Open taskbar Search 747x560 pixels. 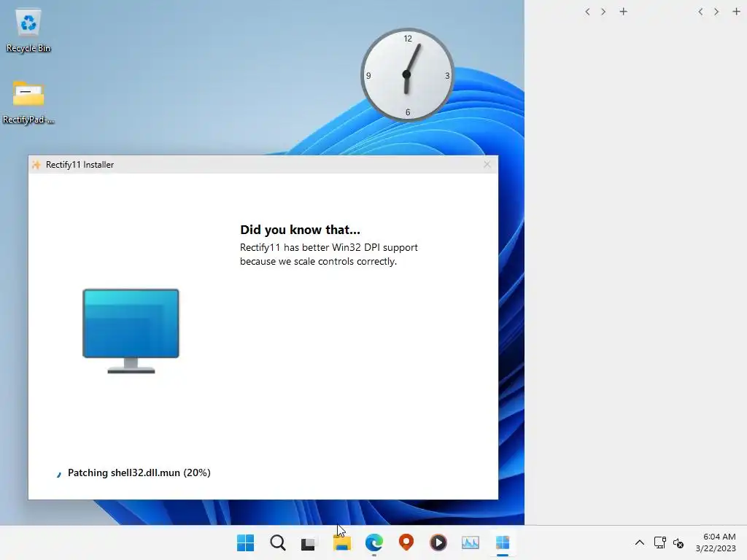click(x=278, y=542)
